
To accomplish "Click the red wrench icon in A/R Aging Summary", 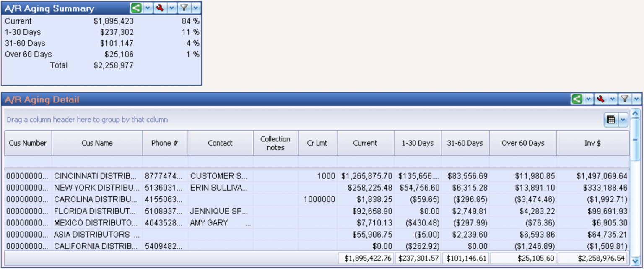I will [159, 8].
